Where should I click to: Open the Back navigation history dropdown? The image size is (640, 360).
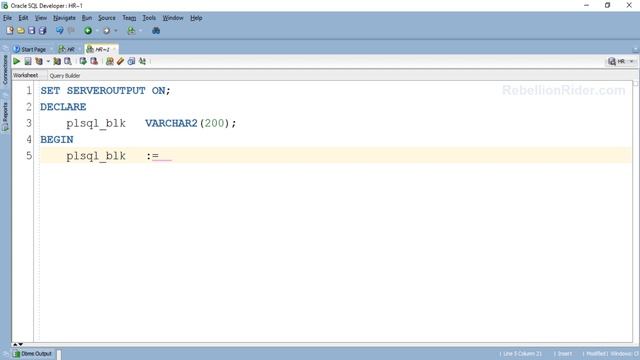tap(97, 31)
